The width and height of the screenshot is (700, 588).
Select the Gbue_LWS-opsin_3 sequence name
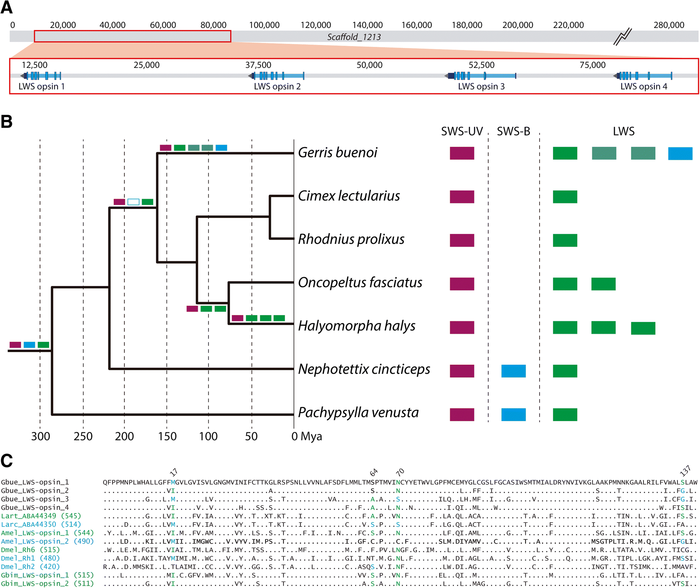[35, 499]
